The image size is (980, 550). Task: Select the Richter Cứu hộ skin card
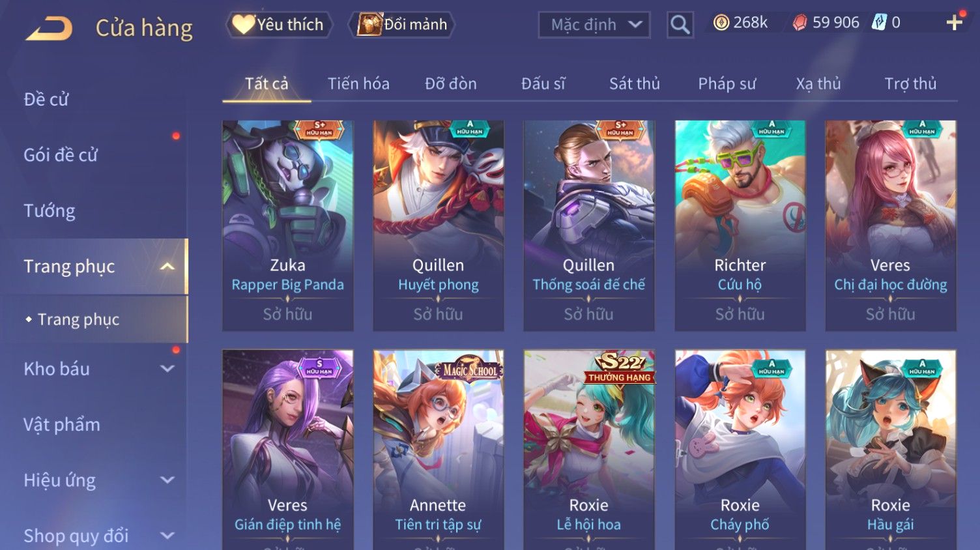pos(740,225)
